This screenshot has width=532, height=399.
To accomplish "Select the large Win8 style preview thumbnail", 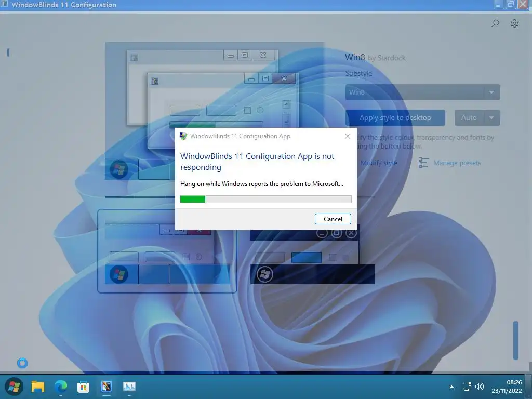I will [x=215, y=111].
